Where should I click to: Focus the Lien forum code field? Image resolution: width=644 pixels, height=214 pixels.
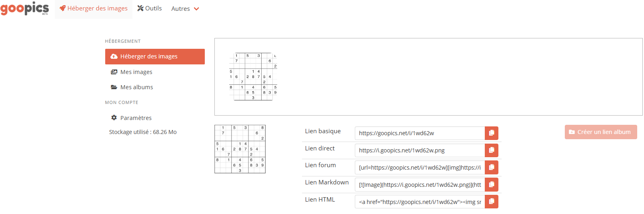(420, 168)
